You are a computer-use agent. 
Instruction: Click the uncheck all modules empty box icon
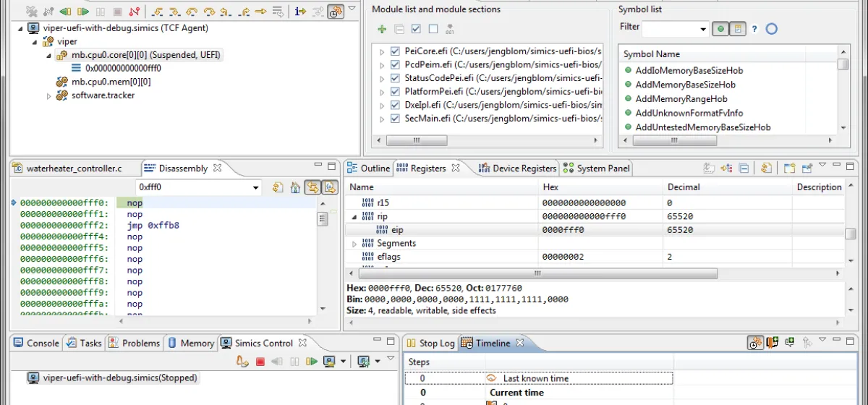[x=433, y=29]
